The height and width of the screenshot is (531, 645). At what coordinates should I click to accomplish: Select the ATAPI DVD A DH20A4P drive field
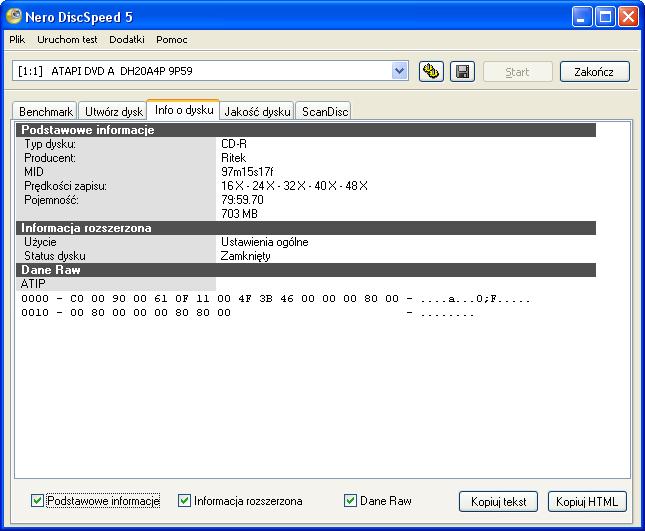pyautogui.click(x=210, y=71)
